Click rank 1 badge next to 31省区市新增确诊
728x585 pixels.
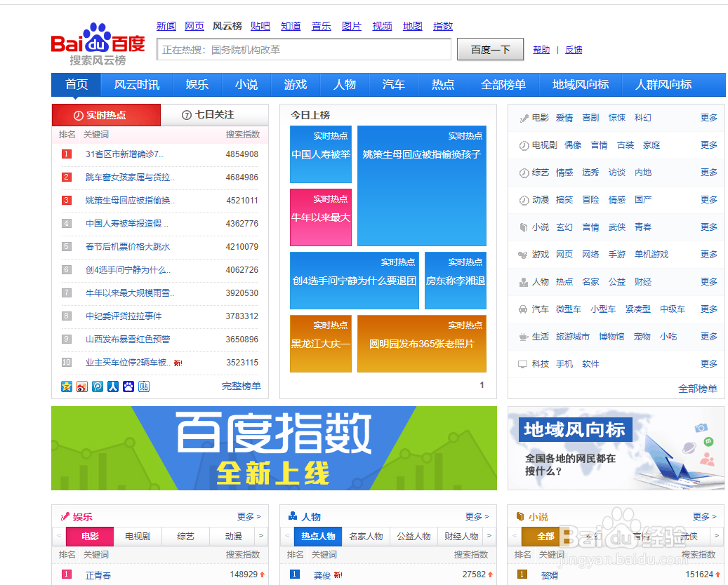point(67,154)
